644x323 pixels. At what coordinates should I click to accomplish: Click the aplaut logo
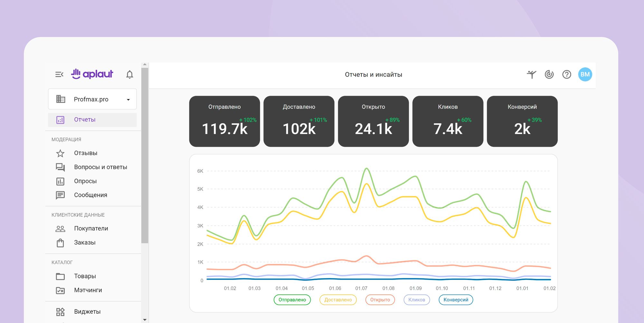click(x=92, y=74)
